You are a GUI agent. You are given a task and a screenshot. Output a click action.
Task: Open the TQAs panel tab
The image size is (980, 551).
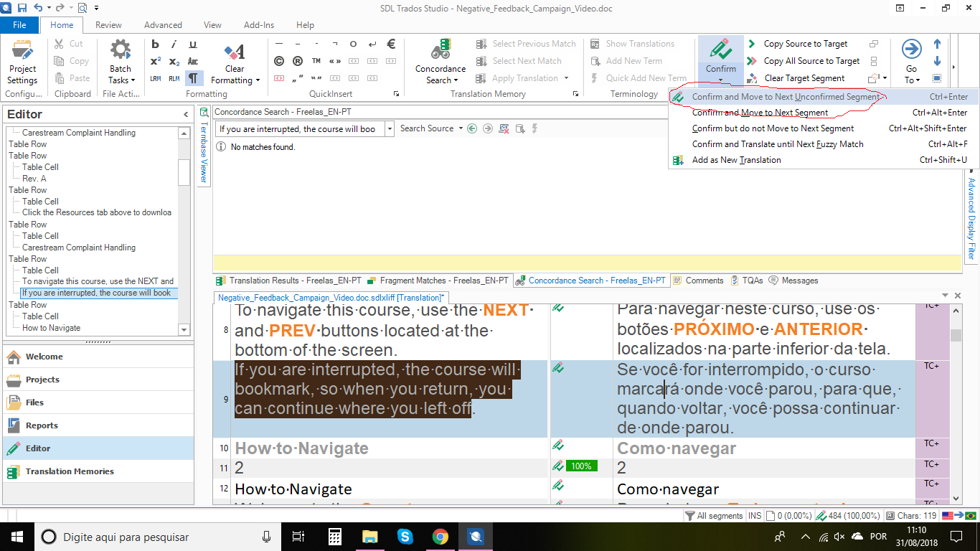pyautogui.click(x=748, y=281)
